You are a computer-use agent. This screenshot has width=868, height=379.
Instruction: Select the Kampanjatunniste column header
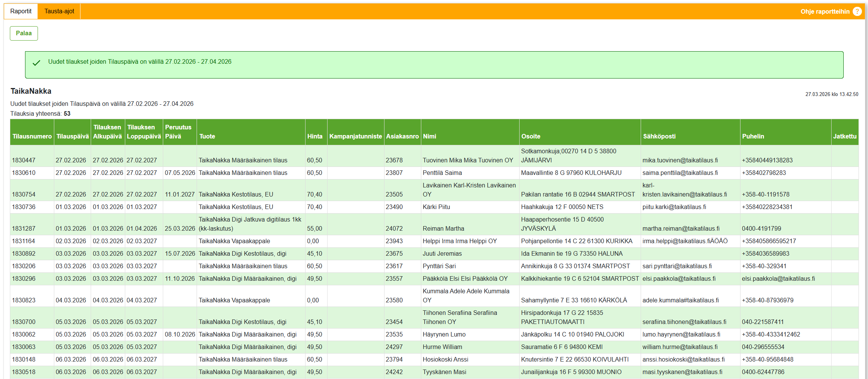pos(355,136)
